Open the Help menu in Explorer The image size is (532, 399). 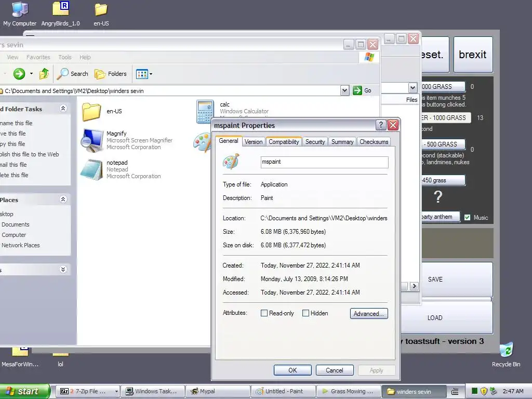pos(85,57)
